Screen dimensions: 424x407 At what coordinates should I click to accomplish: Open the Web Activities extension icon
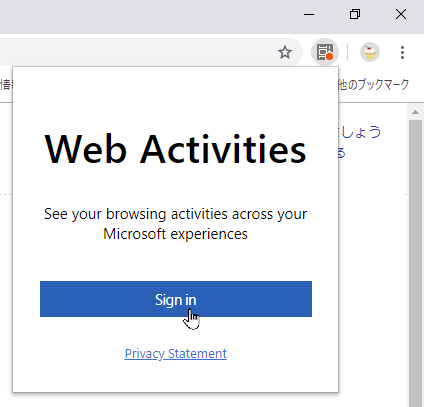coord(325,52)
